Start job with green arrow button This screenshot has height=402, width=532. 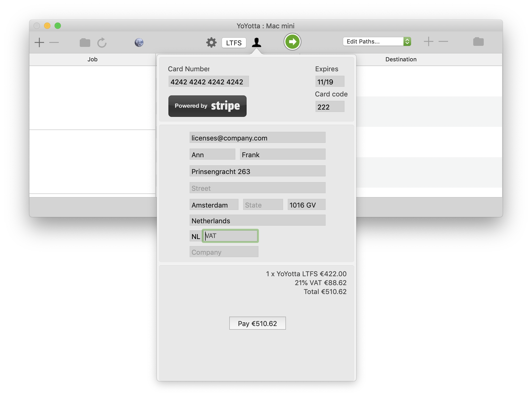[292, 42]
